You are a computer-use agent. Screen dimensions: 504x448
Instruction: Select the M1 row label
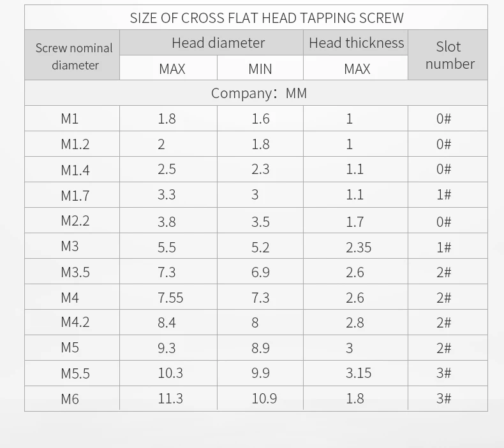70,119
